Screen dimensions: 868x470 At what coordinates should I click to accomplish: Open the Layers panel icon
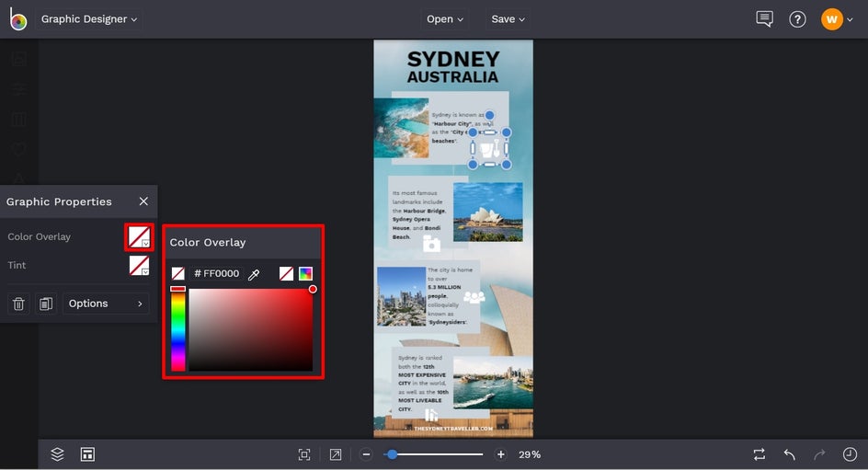pos(58,454)
